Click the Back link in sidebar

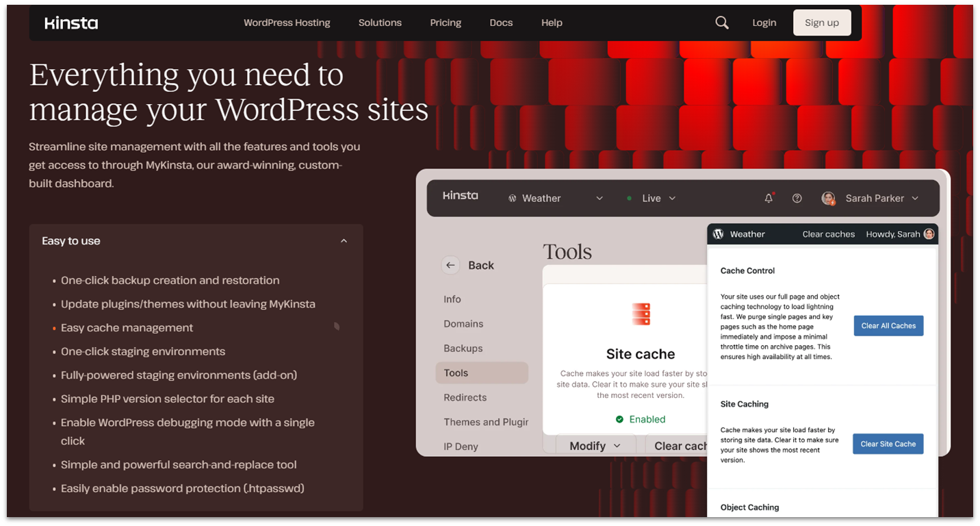pos(480,265)
